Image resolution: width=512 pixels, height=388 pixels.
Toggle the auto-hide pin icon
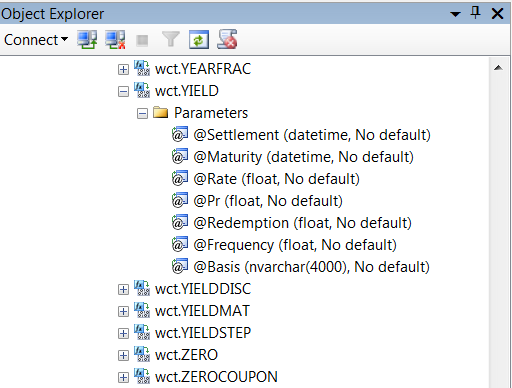coord(475,13)
